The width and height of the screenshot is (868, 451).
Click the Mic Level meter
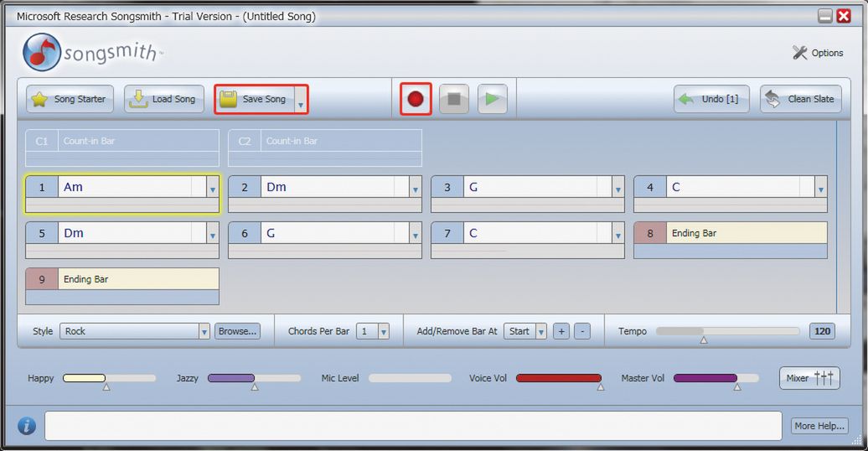(x=410, y=378)
